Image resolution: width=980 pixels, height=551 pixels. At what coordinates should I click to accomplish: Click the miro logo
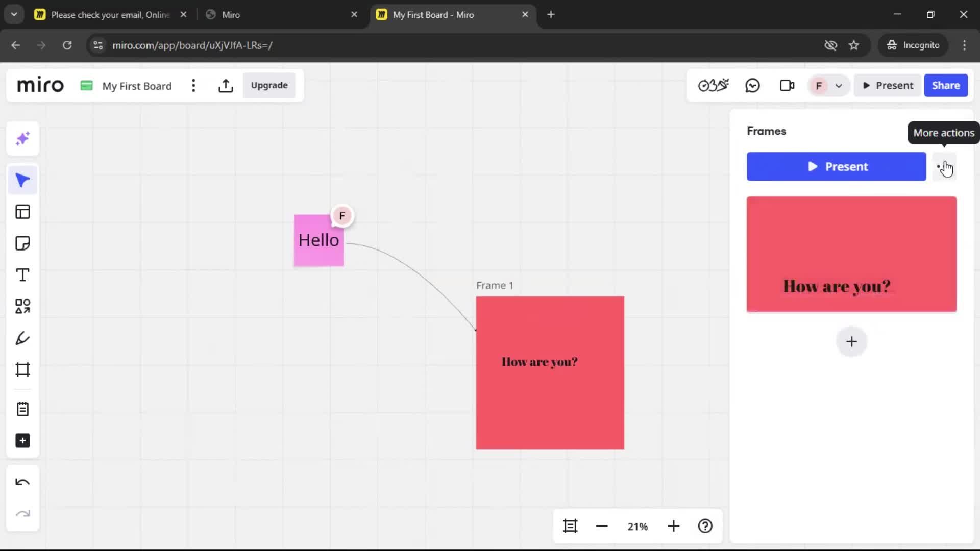[x=40, y=85]
